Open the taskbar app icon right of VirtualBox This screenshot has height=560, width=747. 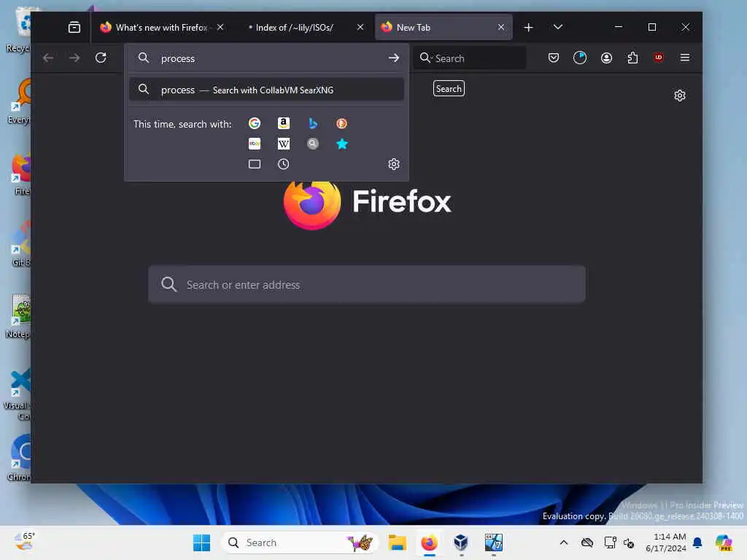pyautogui.click(x=494, y=542)
